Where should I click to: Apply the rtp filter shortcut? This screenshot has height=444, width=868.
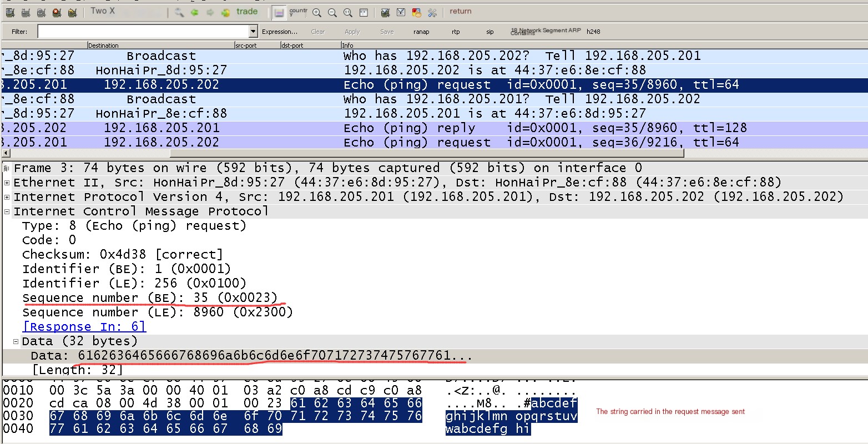point(456,32)
